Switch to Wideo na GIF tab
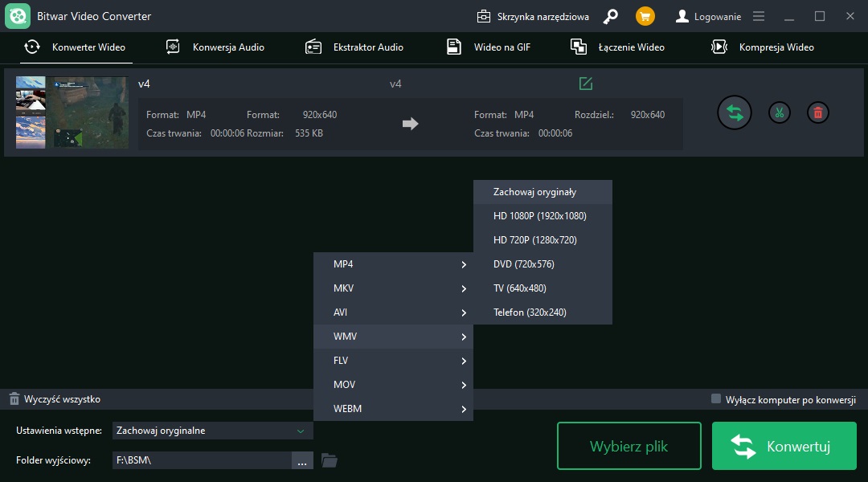The image size is (868, 482). (489, 47)
